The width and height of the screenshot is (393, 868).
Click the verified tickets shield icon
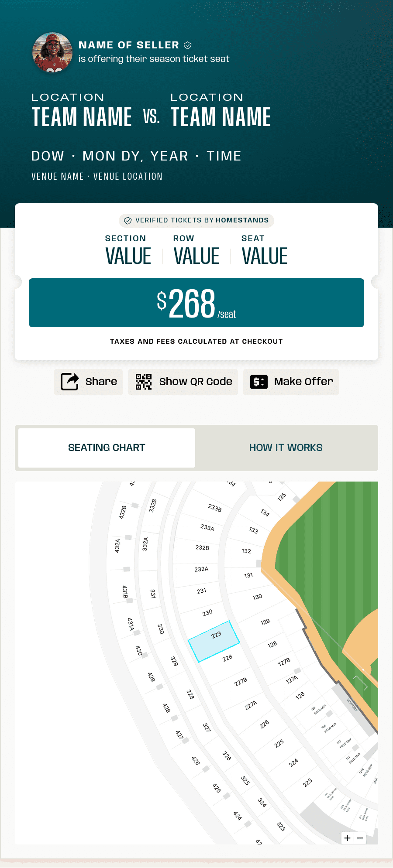coord(128,221)
